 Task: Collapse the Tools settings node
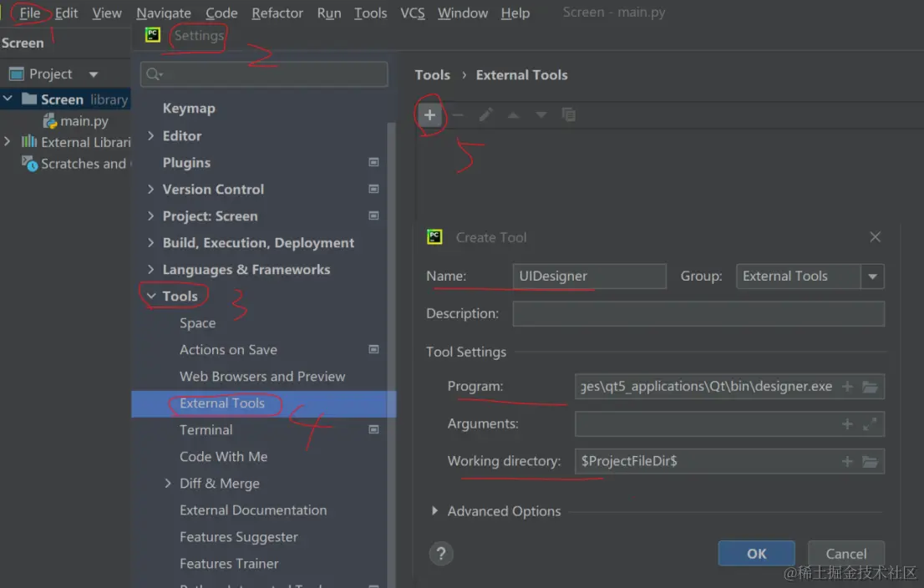click(151, 296)
